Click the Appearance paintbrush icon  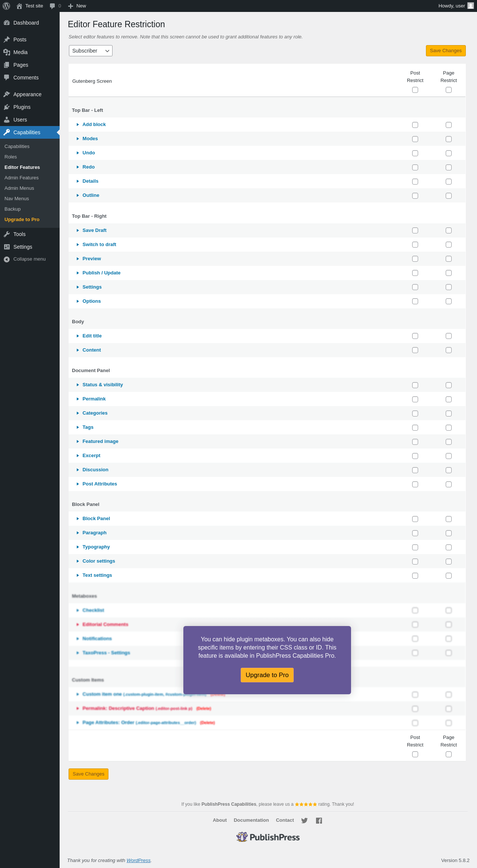[x=7, y=94]
